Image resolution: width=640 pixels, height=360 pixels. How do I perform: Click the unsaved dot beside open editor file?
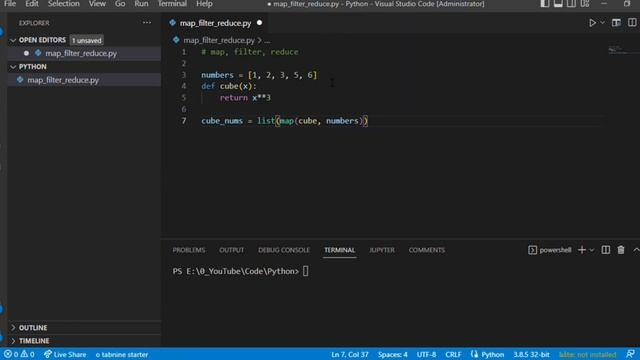coord(27,53)
